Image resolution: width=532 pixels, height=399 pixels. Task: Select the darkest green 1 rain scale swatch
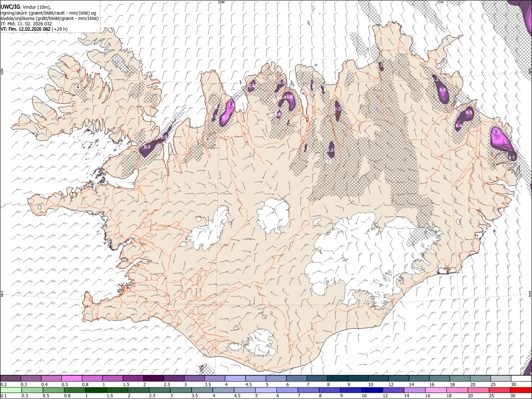pos(96,390)
